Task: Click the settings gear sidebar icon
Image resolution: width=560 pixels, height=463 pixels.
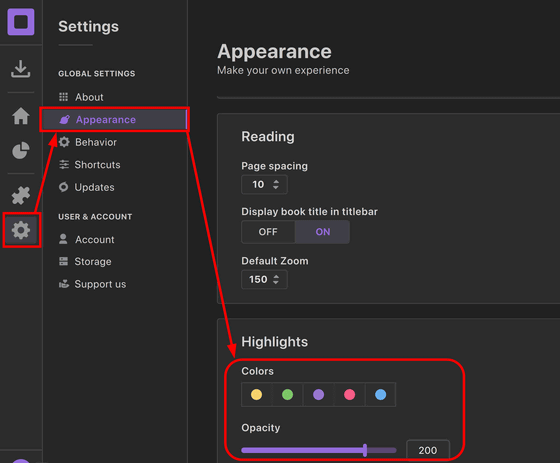Action: (21, 230)
